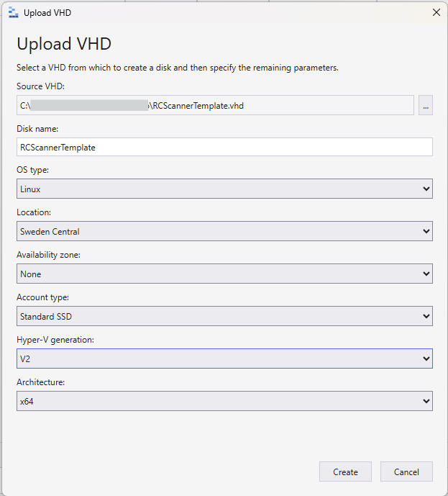Open the Availability zone dropdown showing None
The width and height of the screenshot is (448, 496).
[224, 274]
